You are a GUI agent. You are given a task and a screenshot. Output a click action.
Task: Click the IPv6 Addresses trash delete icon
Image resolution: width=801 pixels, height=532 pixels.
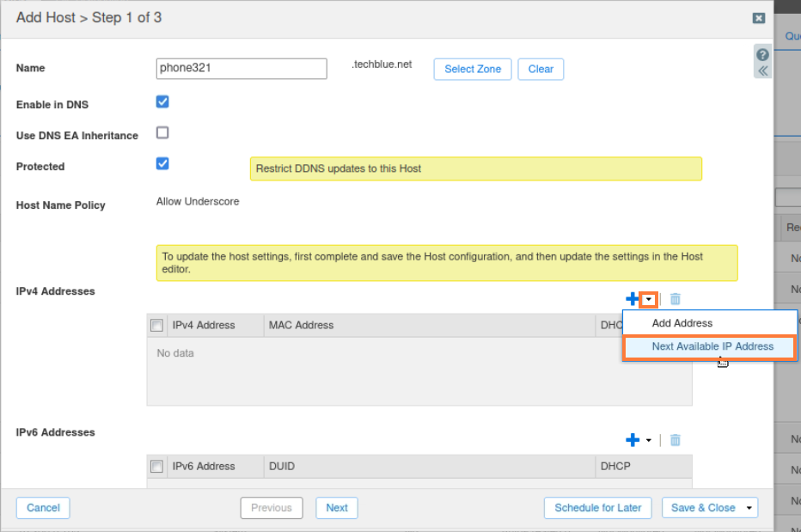coord(676,440)
